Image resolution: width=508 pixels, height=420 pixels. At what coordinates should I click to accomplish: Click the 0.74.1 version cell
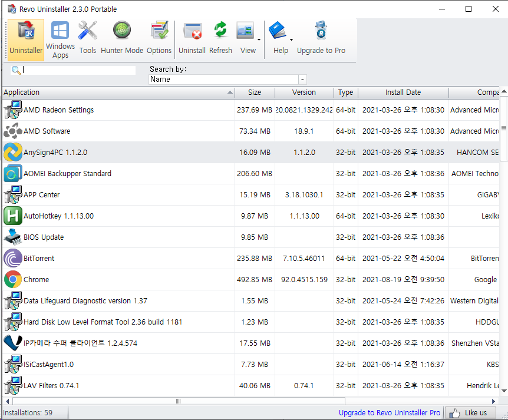tap(304, 386)
